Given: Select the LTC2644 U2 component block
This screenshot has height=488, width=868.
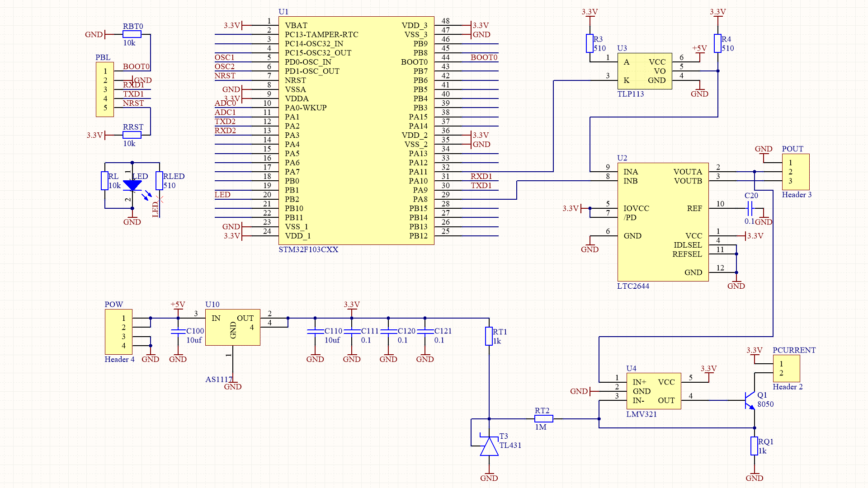Looking at the screenshot, I should pyautogui.click(x=663, y=222).
